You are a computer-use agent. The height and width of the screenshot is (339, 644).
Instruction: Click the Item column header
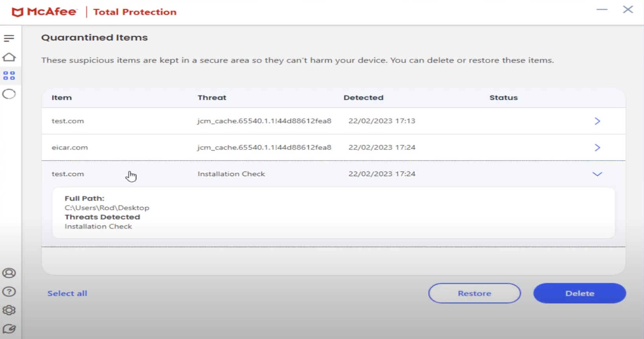click(x=62, y=98)
